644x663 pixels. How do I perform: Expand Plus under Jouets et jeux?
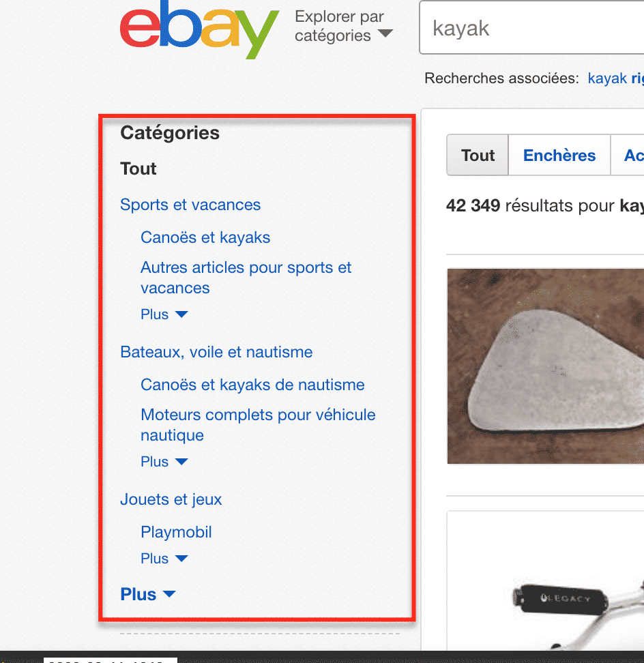pos(164,559)
